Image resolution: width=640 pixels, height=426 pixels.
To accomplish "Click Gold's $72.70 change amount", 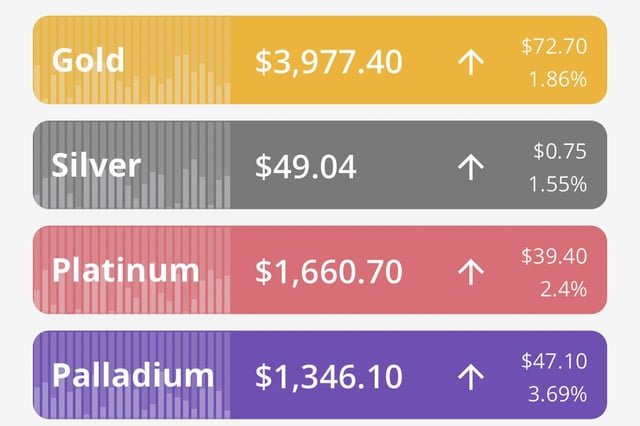I will tap(554, 46).
